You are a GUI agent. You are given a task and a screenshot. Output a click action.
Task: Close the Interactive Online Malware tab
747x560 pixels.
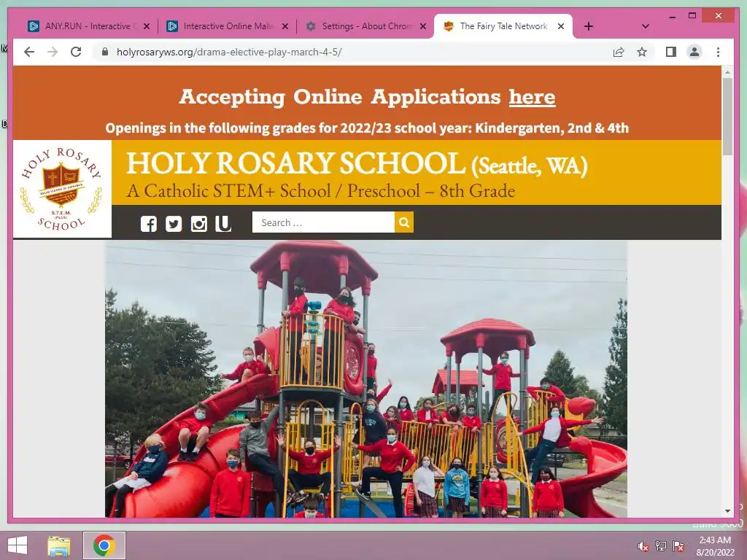[285, 26]
